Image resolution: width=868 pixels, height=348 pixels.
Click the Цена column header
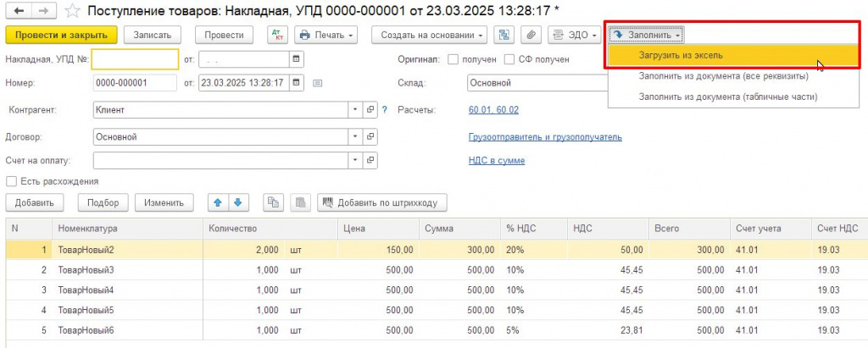click(x=378, y=229)
